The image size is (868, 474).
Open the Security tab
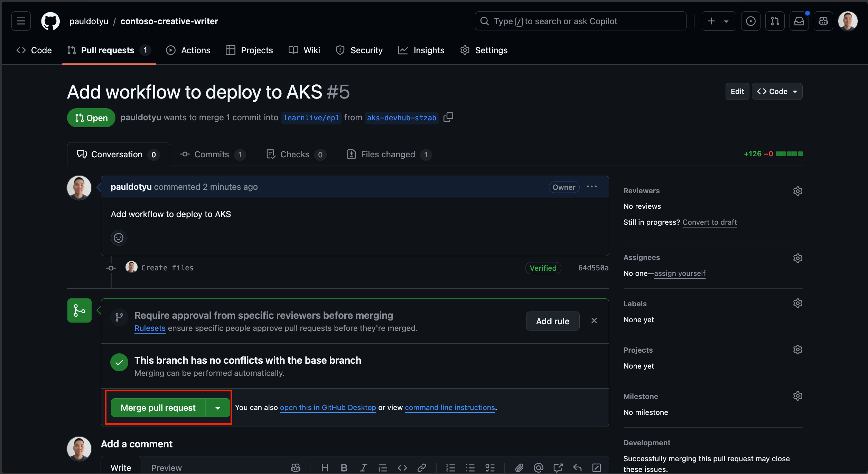pyautogui.click(x=359, y=50)
